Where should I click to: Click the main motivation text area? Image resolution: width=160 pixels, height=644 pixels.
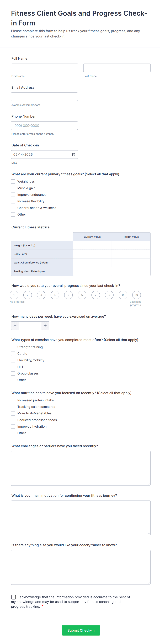coord(81,518)
